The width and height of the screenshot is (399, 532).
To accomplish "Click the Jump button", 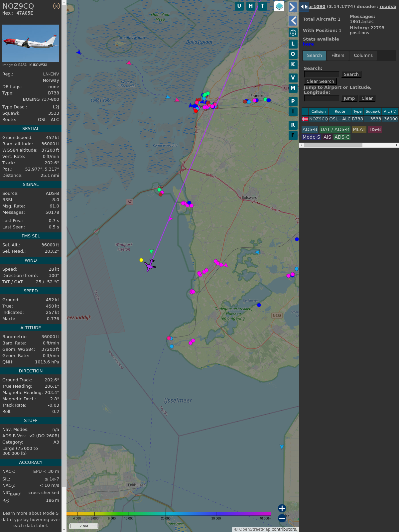I will tap(349, 98).
